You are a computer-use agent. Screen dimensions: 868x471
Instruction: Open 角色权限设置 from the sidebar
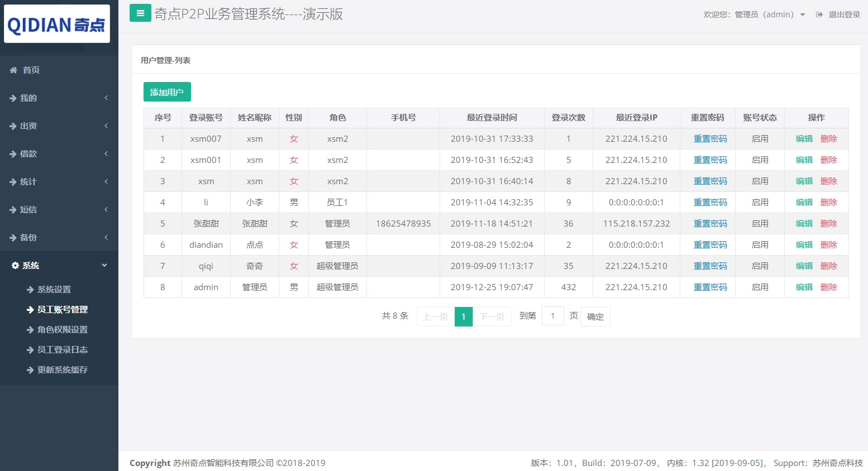tap(61, 329)
